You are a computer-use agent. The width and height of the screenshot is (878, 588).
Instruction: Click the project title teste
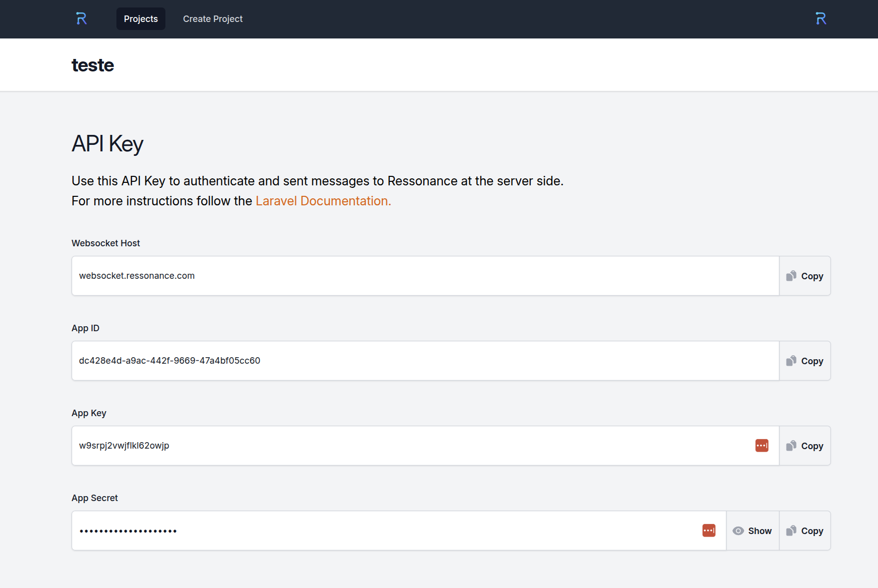93,64
